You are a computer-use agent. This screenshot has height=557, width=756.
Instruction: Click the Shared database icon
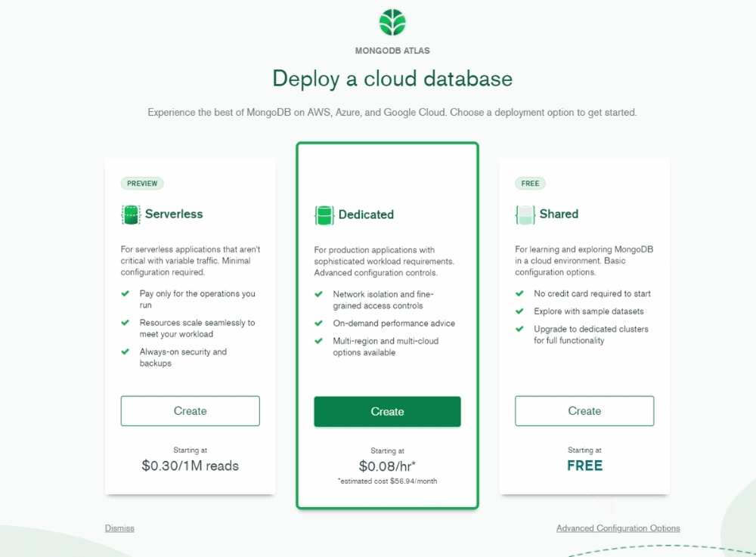tap(525, 215)
